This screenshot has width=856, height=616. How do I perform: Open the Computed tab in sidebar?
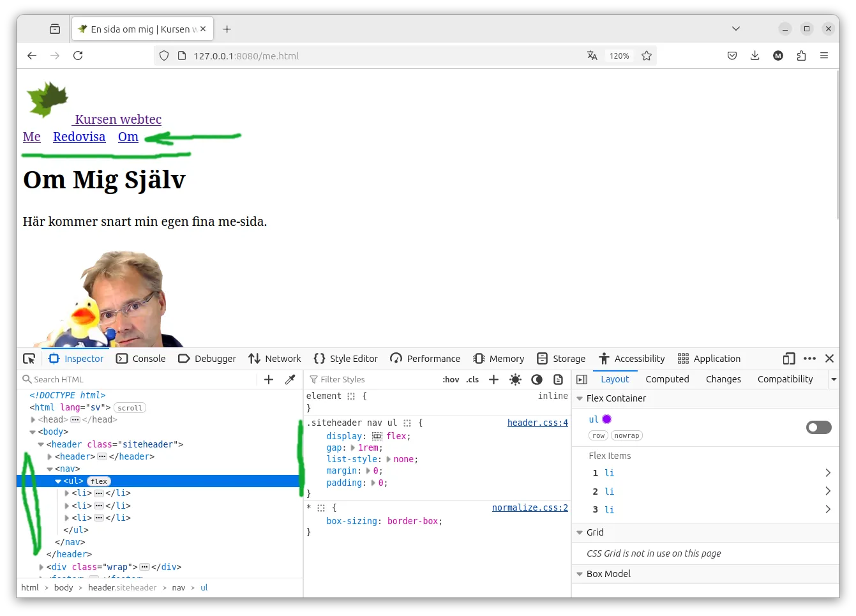[x=667, y=379]
